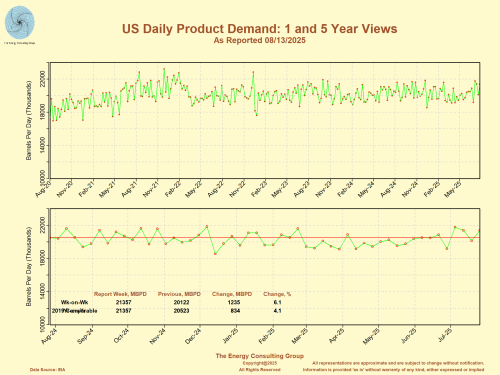Click the spiral logo in top-left corner
This screenshot has height=375, width=500.
coord(20,23)
